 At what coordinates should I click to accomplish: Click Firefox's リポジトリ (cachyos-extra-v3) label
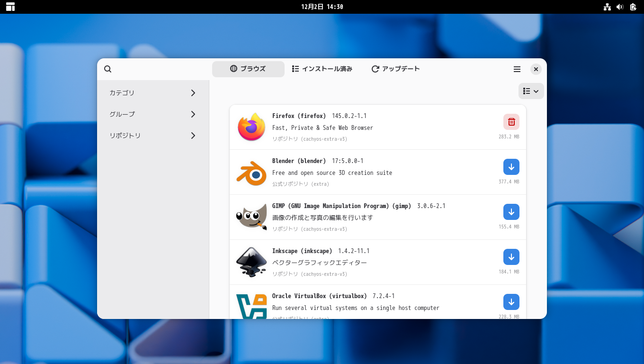coord(310,139)
